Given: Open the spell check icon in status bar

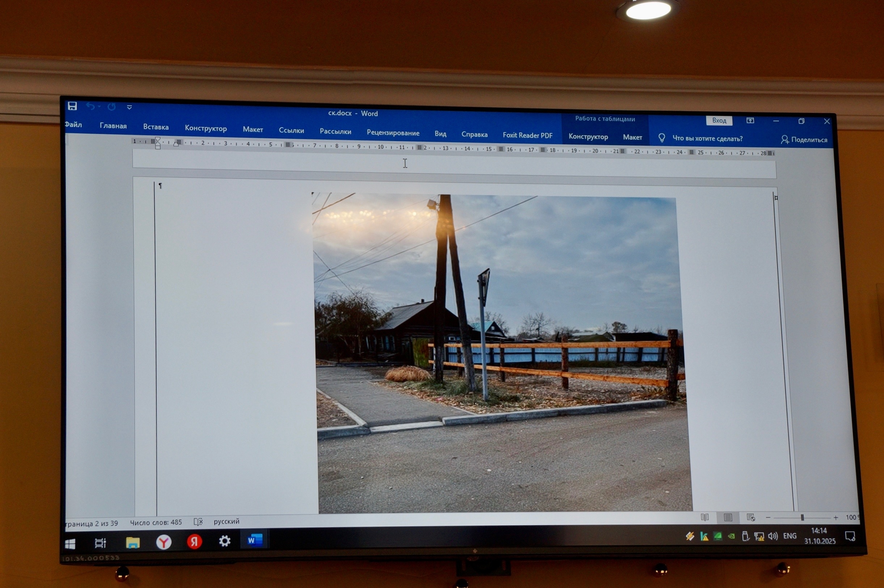Looking at the screenshot, I should 198,521.
